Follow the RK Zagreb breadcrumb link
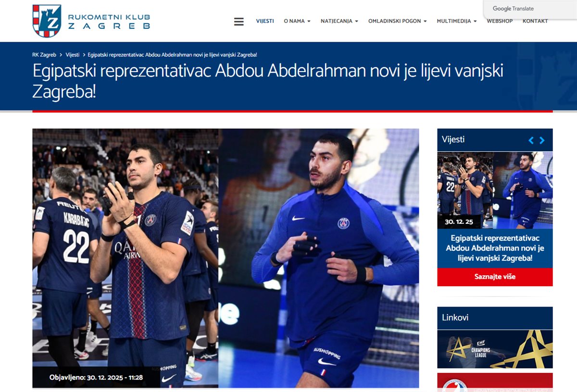The height and width of the screenshot is (392, 577). [44, 55]
